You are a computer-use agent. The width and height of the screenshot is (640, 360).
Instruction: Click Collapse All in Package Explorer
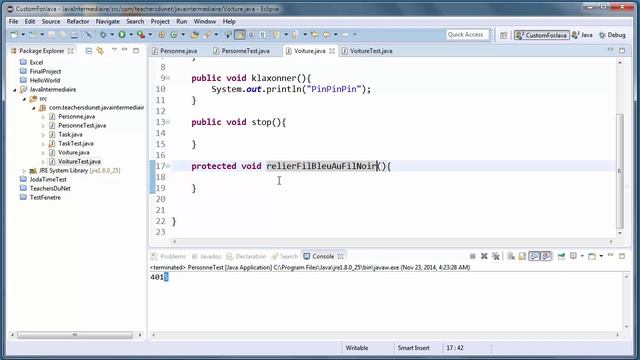(x=89, y=51)
